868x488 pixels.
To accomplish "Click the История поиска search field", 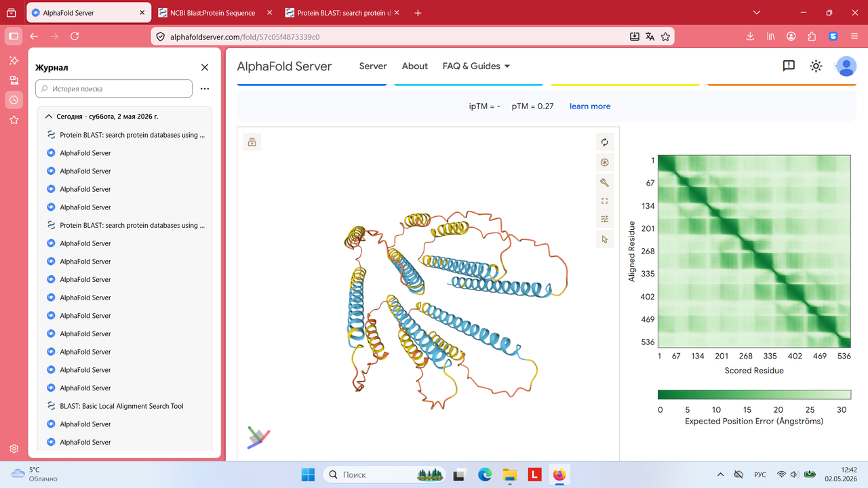I will tap(114, 89).
